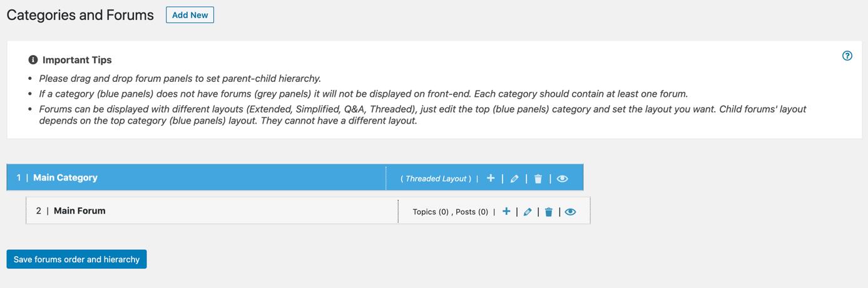Select the Main Category blue panel title
Viewport: 868px width, 288px height.
pyautogui.click(x=65, y=177)
